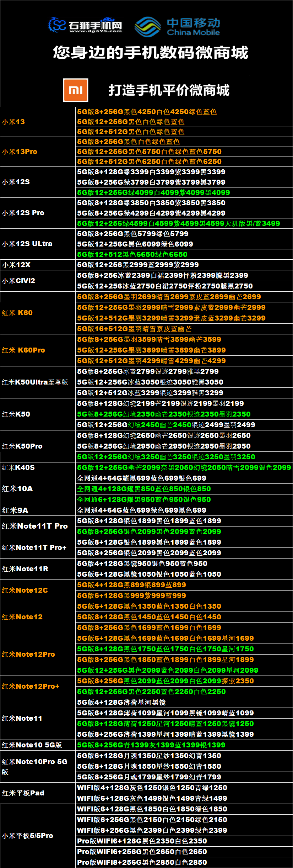
Task: Select the row starting "5G版8+128G幻境2199"
Action: point(184,403)
